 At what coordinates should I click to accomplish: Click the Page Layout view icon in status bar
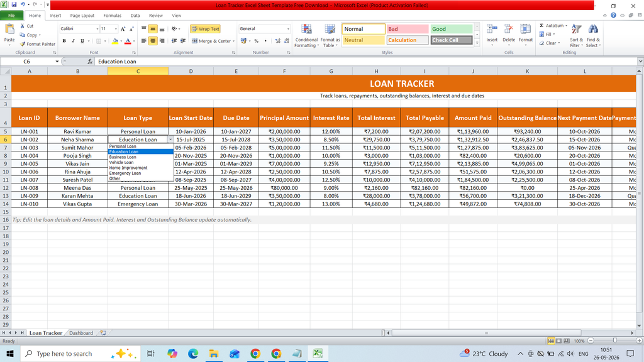tap(559, 341)
